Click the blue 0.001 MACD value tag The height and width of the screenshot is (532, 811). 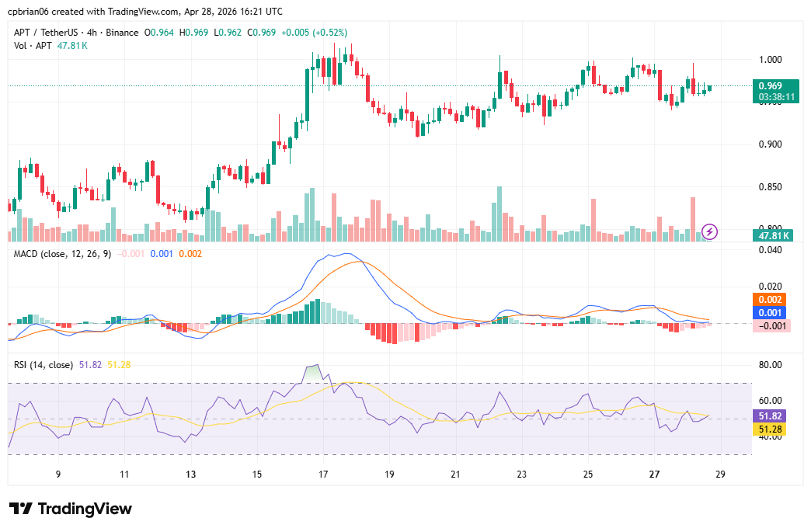(774, 313)
